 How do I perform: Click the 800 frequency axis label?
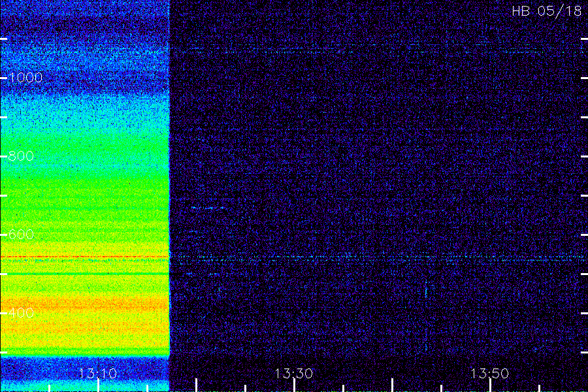[x=21, y=156]
